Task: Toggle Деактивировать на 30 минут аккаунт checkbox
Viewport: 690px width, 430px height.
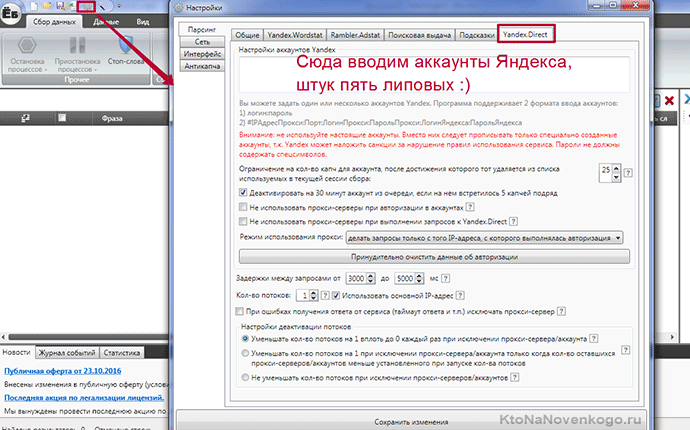Action: 243,192
